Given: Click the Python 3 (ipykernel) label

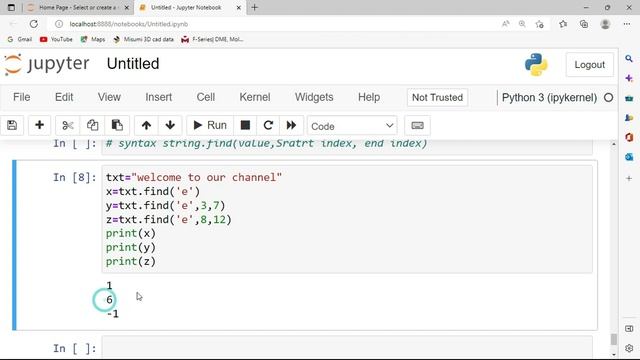Looking at the screenshot, I should pyautogui.click(x=549, y=98).
